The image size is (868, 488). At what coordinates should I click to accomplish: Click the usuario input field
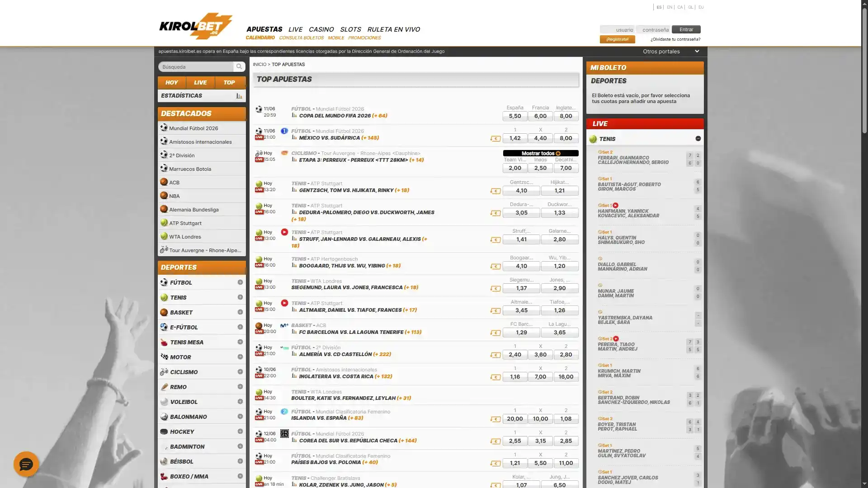click(x=617, y=30)
